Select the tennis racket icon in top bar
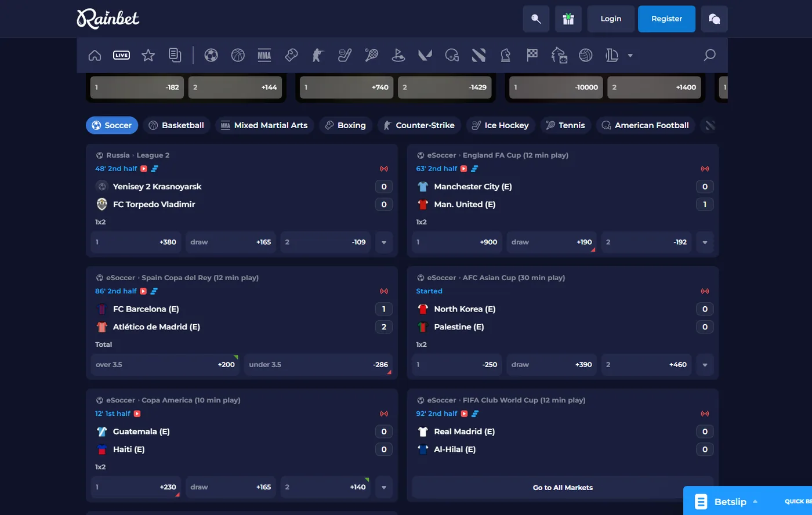Image resolution: width=812 pixels, height=515 pixels. 371,55
